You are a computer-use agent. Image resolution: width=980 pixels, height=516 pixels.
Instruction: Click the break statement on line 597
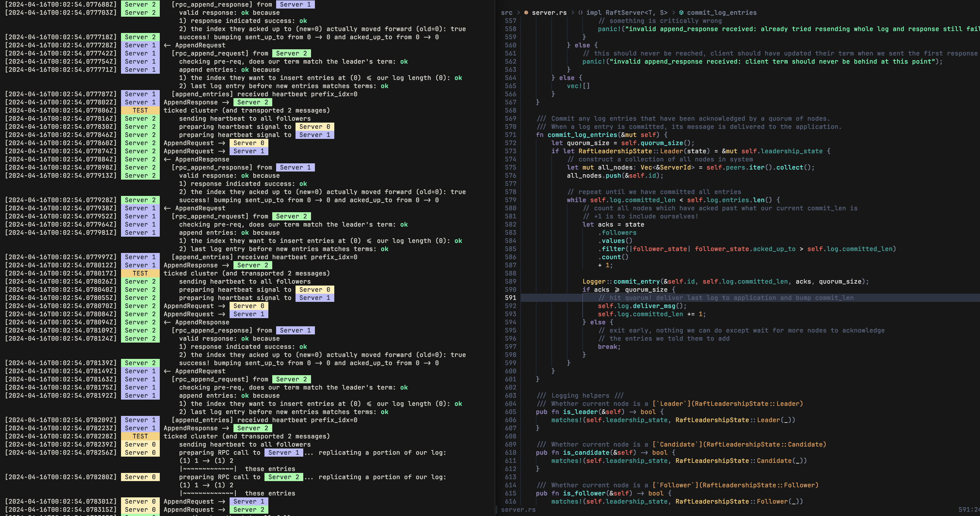(608, 346)
